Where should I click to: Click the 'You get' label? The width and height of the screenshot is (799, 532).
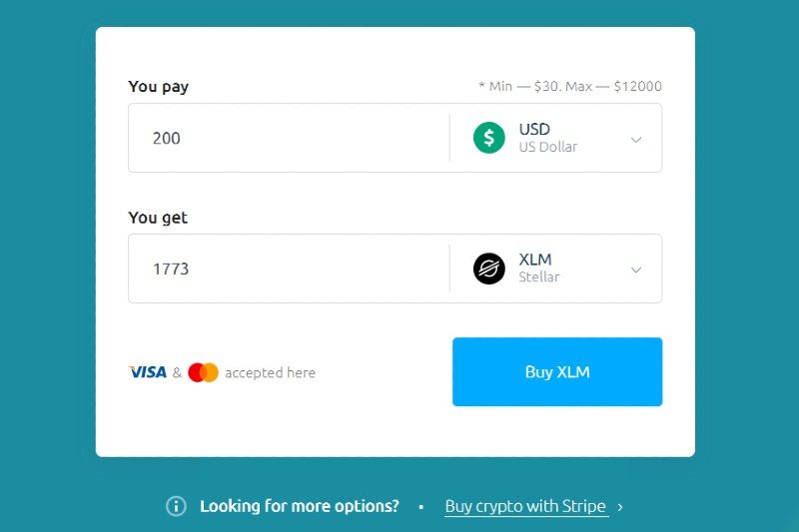158,218
